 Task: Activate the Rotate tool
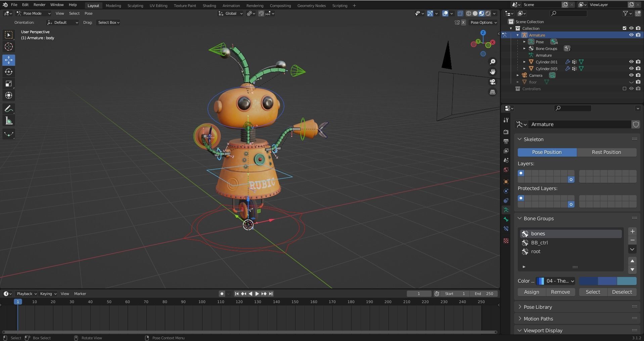click(9, 72)
